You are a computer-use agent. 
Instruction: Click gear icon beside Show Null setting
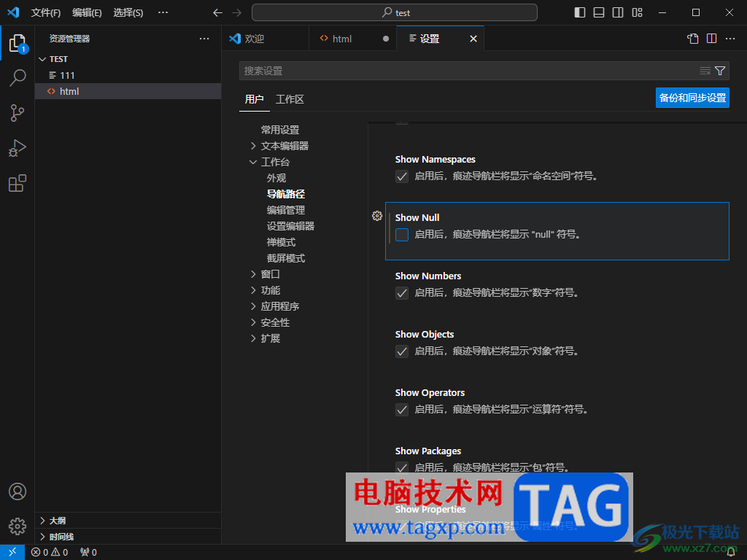tap(377, 216)
